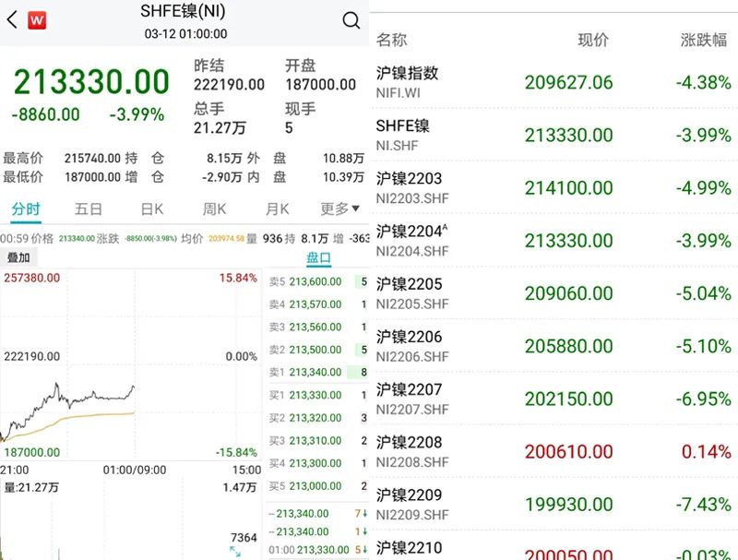Select 卖3 213,560.00 order row
Screen dimensions: 738x560
(318, 328)
